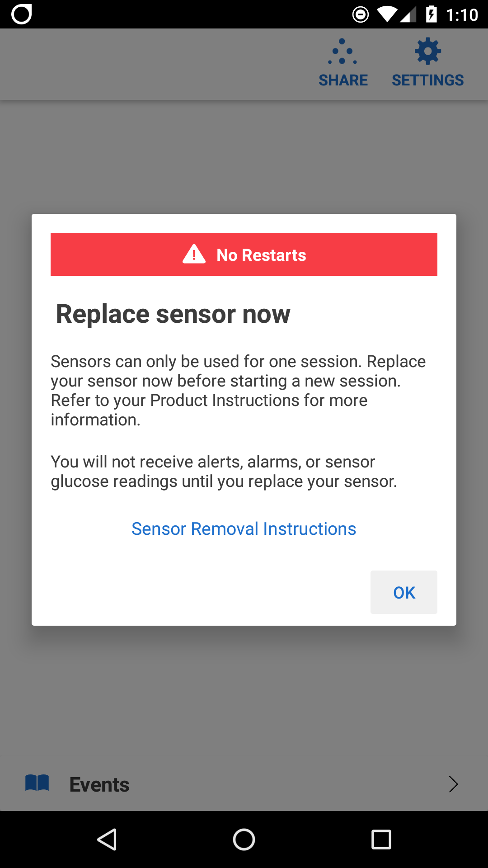This screenshot has height=868, width=488.
Task: Open the Share screen via dots icon
Action: click(343, 51)
